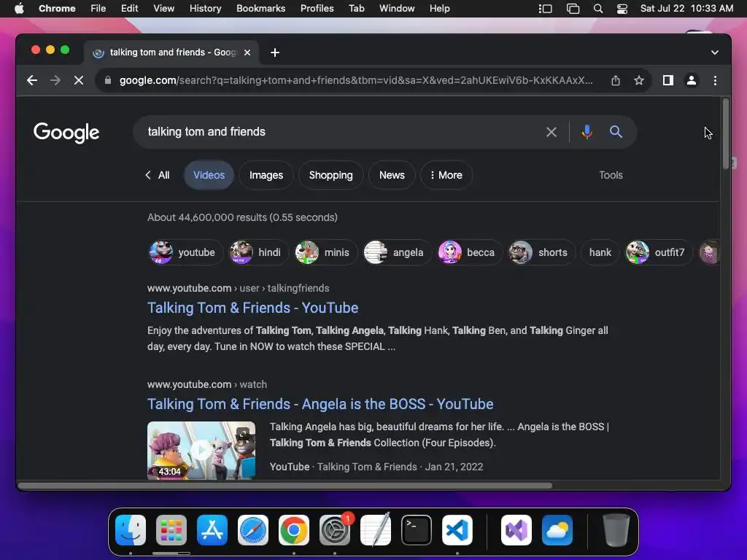Image resolution: width=747 pixels, height=560 pixels.
Task: Click the search query input field
Action: 343,132
